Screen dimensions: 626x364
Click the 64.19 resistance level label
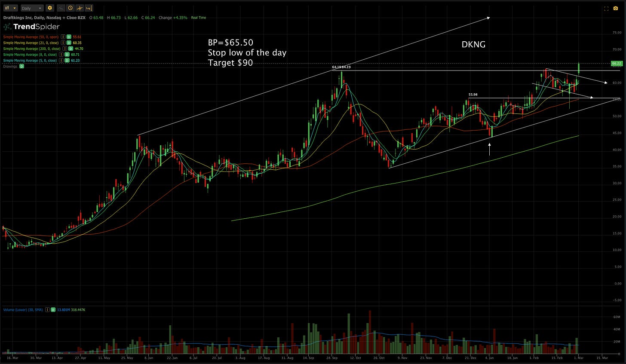[x=341, y=67]
